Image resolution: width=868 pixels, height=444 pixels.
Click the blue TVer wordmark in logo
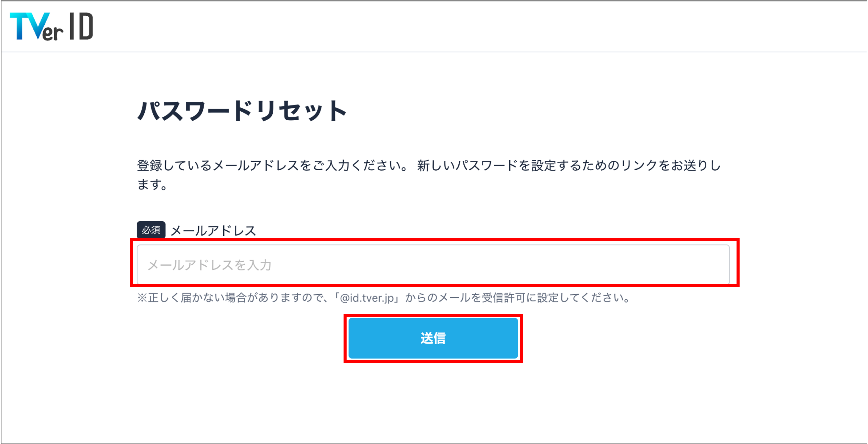(36, 26)
